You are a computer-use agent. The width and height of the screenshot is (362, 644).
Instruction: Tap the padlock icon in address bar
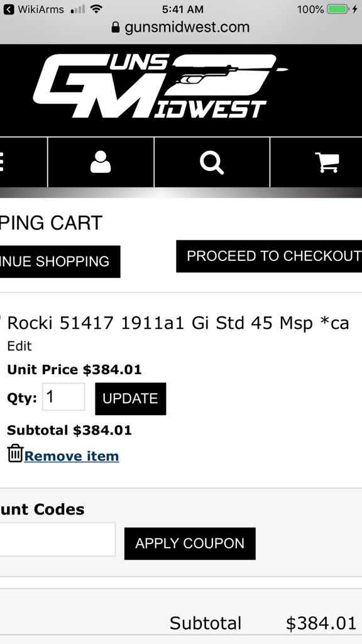coord(116,28)
